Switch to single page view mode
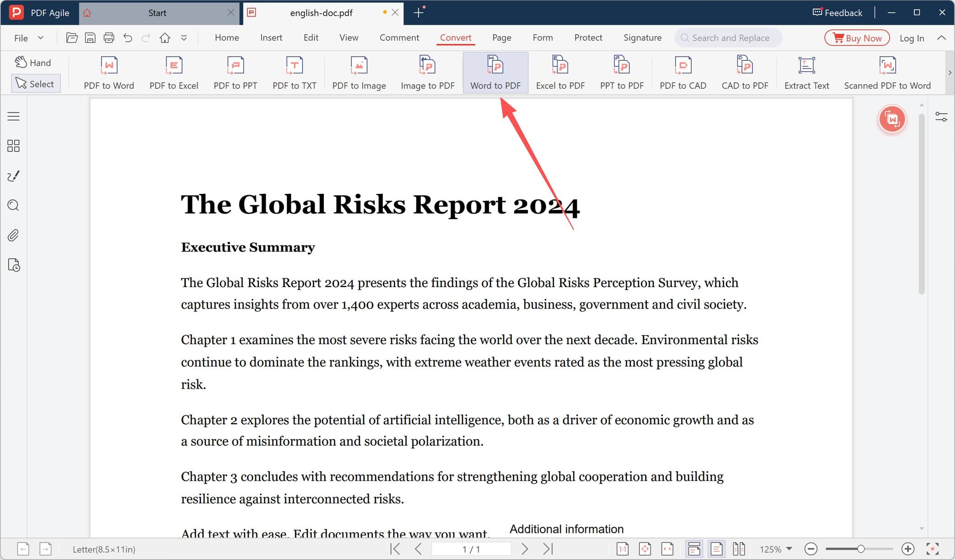Screen dimensions: 955x560 pos(716,549)
